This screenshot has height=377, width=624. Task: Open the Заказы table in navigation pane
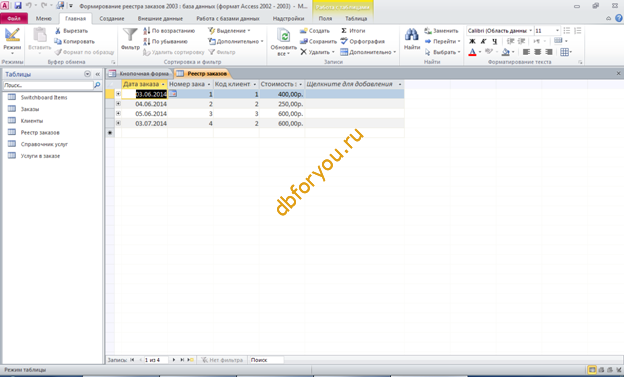tap(29, 109)
